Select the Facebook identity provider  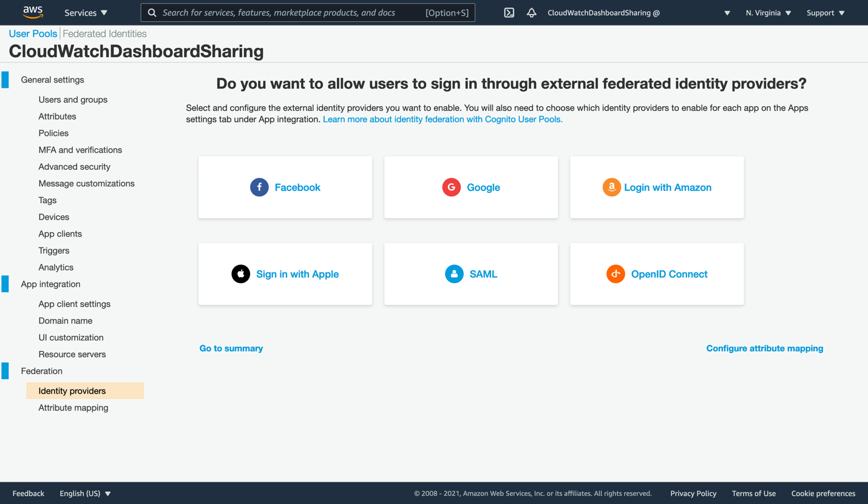pos(285,187)
